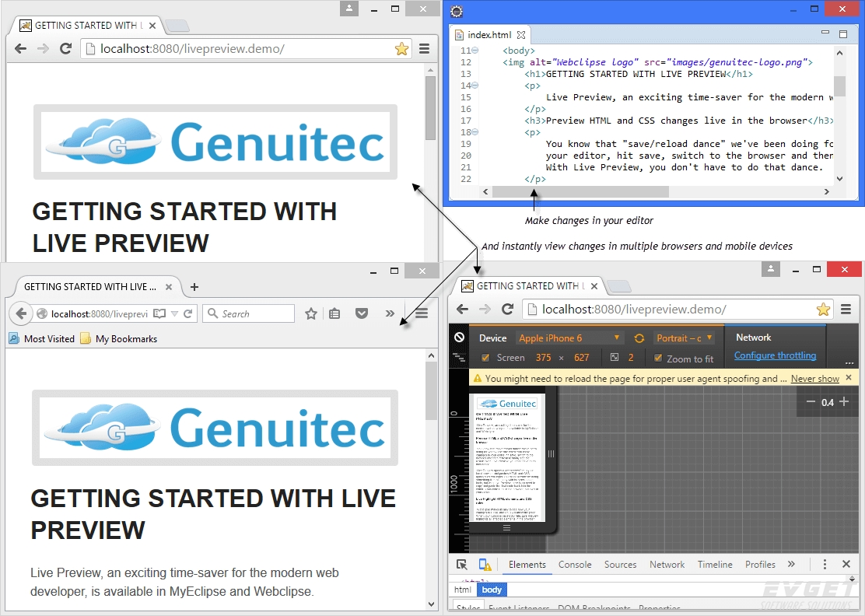The width and height of the screenshot is (865, 616).
Task: Zoom in the device preview with plus
Action: (843, 401)
